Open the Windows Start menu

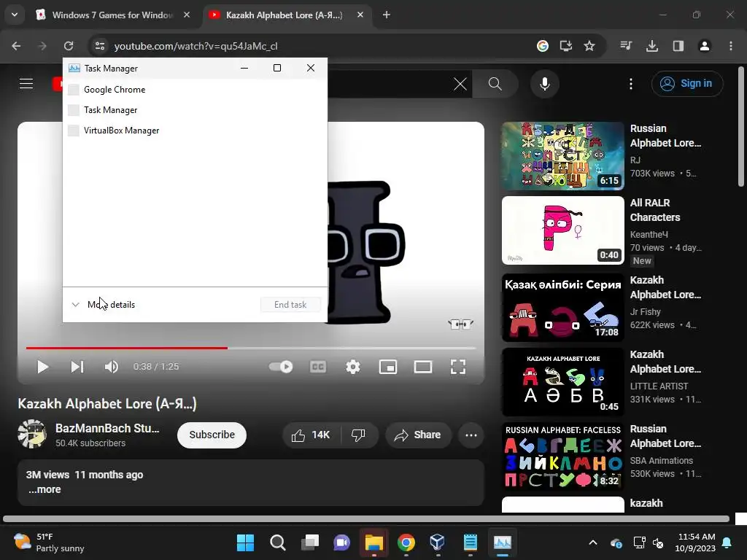point(245,542)
